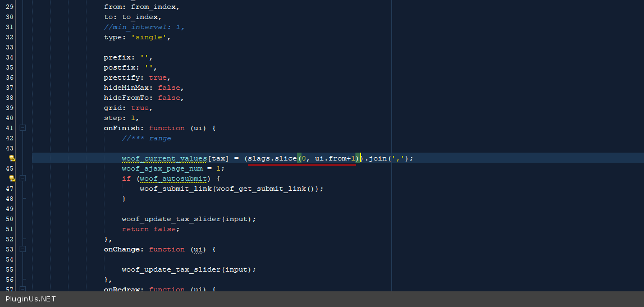Fold the if woof_autosubmit block
644x307 pixels.
tap(23, 178)
